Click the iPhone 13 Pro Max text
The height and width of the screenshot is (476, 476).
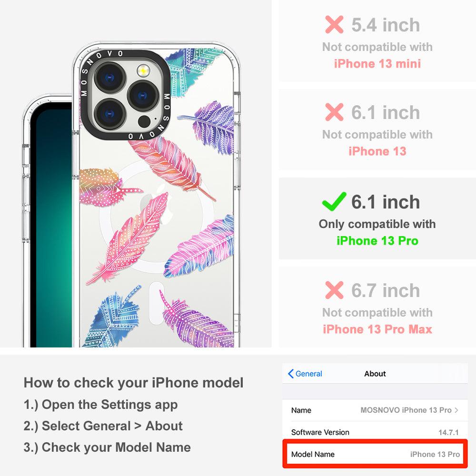pyautogui.click(x=377, y=329)
